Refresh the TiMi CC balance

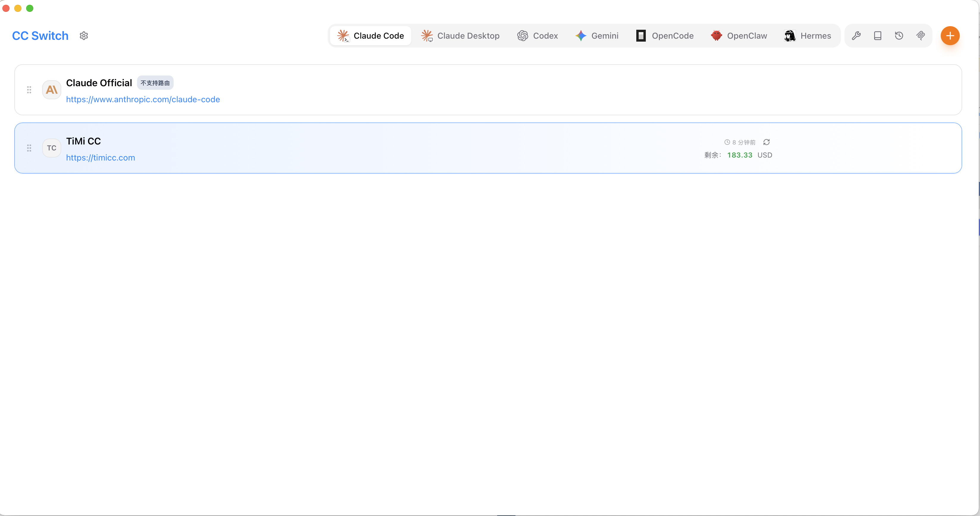[767, 142]
